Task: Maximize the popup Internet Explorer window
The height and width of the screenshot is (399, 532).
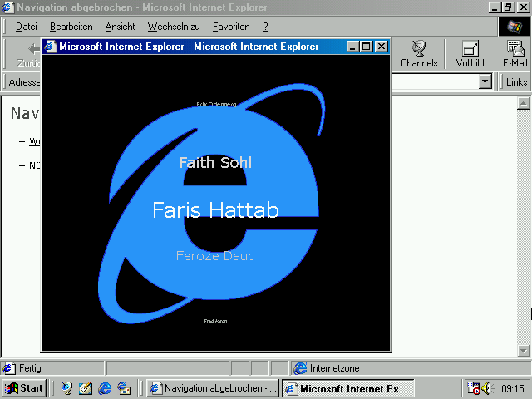Action: click(x=366, y=47)
